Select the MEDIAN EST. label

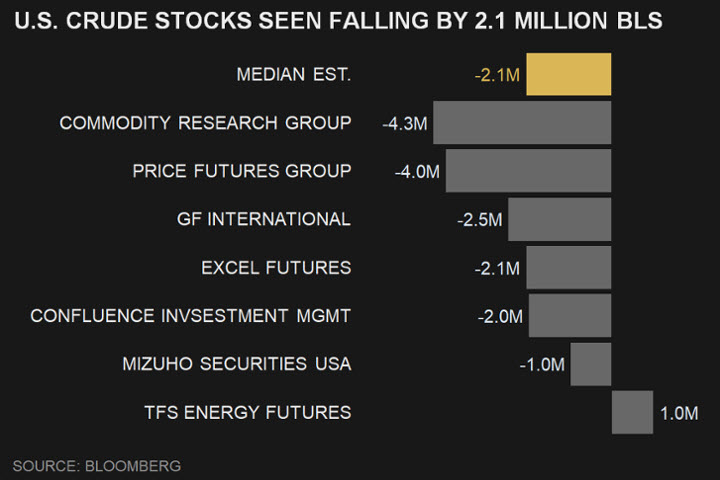pos(294,75)
